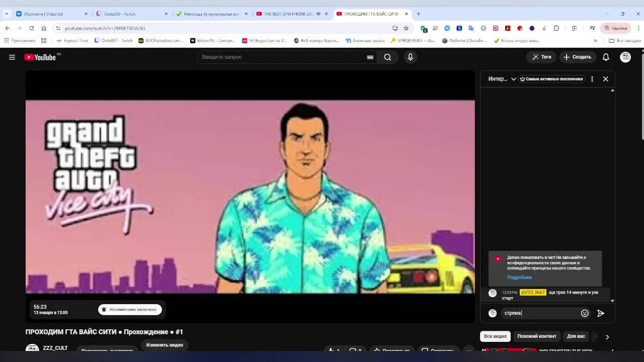
Task: Select the Похожий контент filter chip
Action: click(537, 336)
